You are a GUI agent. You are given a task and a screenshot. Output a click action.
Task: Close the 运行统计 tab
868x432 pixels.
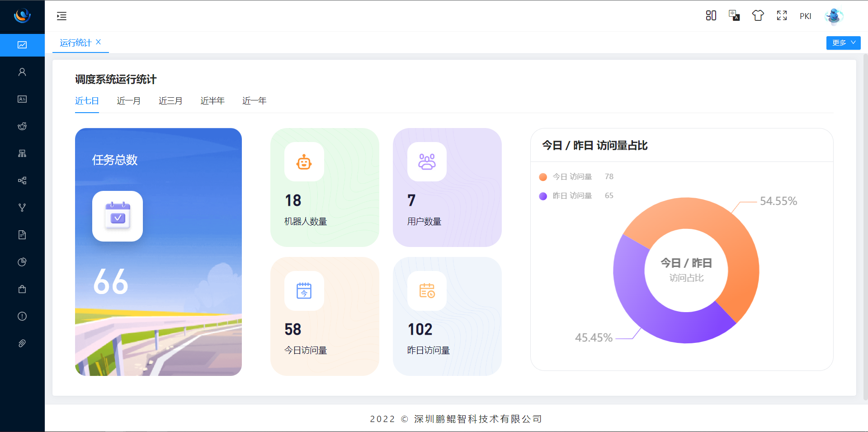99,42
